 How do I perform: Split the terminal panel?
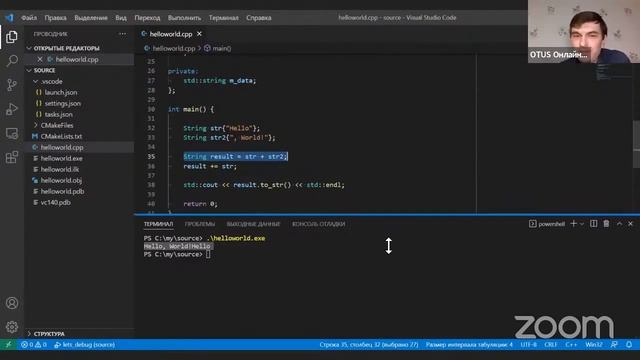click(x=594, y=224)
